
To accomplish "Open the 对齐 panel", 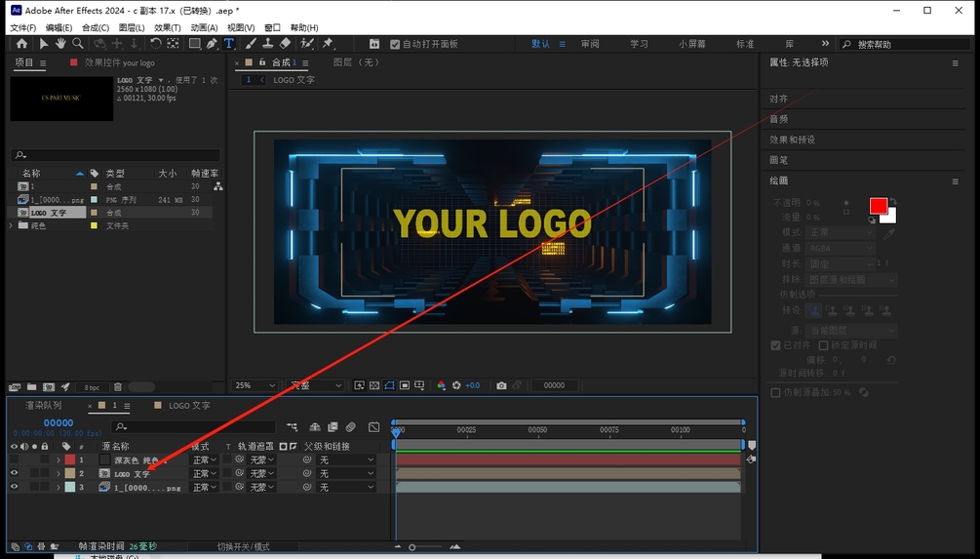I will tap(779, 99).
